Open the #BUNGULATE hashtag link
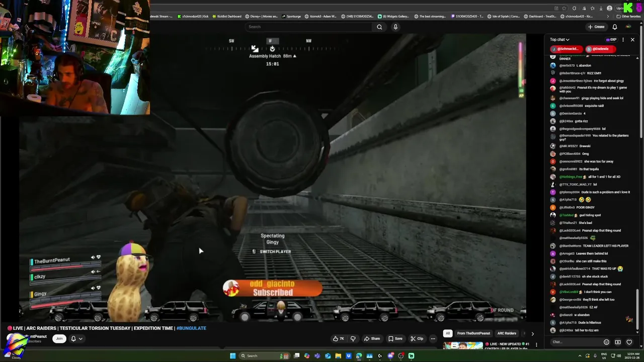Viewport: 644px width, 362px height. point(191,328)
